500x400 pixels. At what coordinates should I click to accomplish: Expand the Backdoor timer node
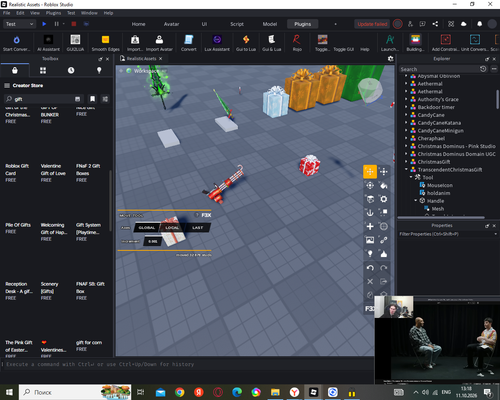pyautogui.click(x=406, y=107)
